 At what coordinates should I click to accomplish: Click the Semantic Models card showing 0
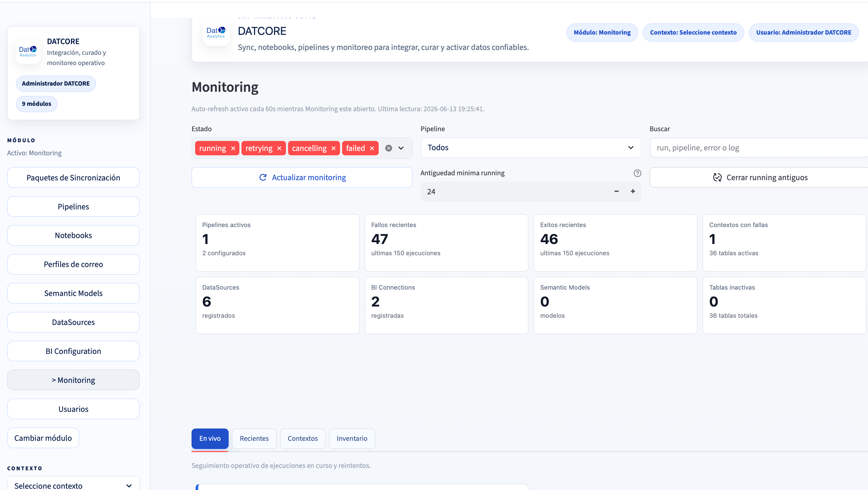(615, 305)
